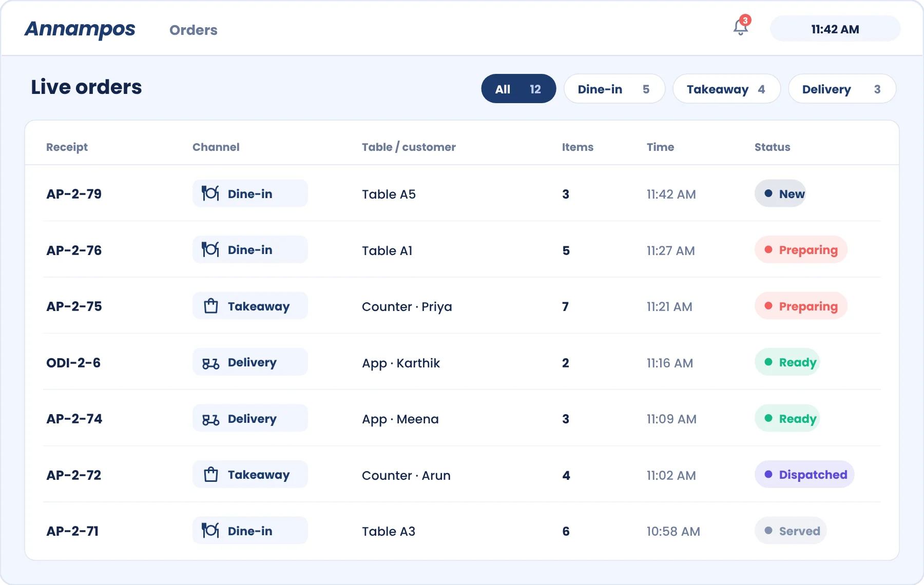This screenshot has width=924, height=585.
Task: Filter orders by Takeaway
Action: 727,89
